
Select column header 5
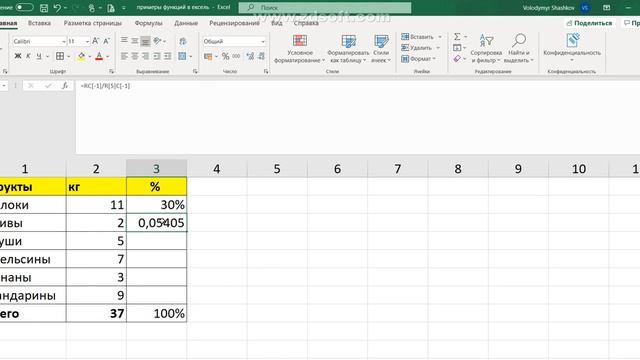pos(277,169)
